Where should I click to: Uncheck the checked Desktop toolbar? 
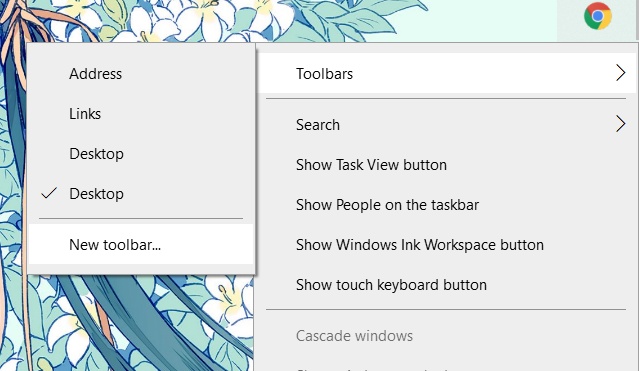(x=141, y=194)
